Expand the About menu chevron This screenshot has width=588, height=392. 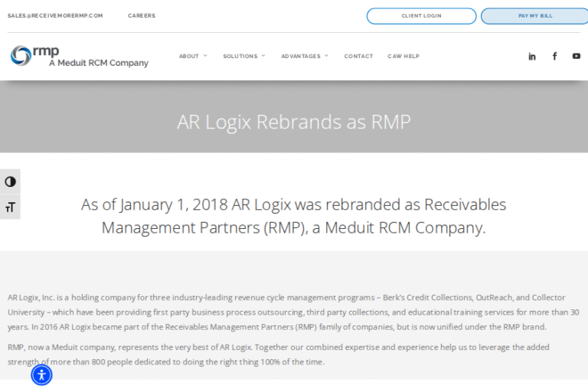coord(205,56)
